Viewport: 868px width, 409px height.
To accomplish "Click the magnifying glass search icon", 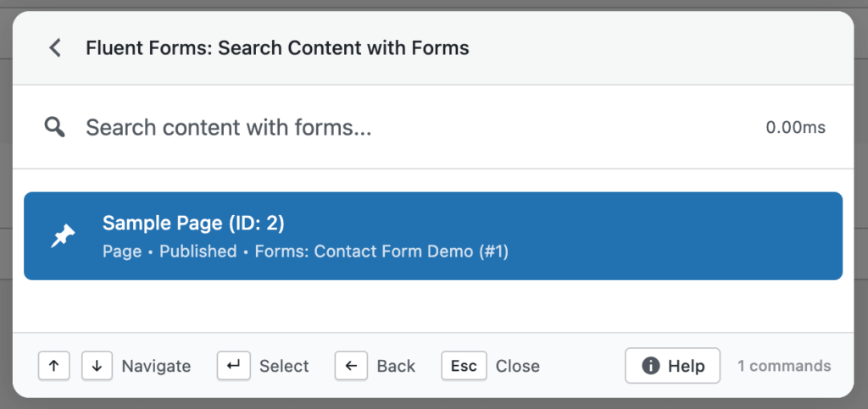I will (x=55, y=128).
